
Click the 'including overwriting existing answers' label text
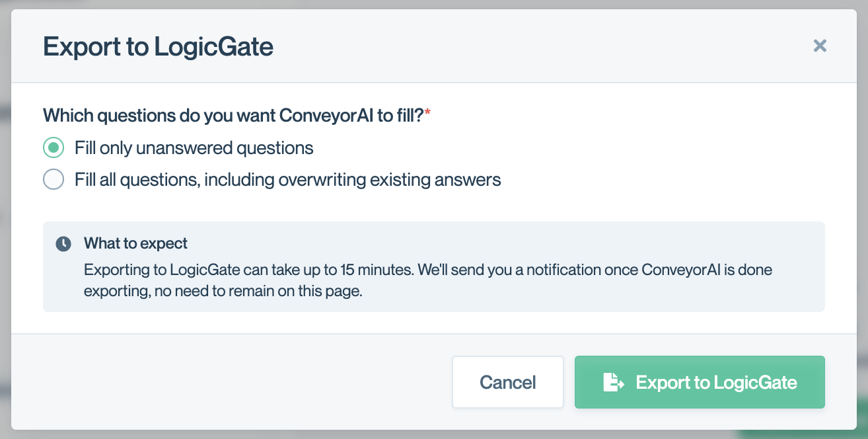[x=353, y=179]
